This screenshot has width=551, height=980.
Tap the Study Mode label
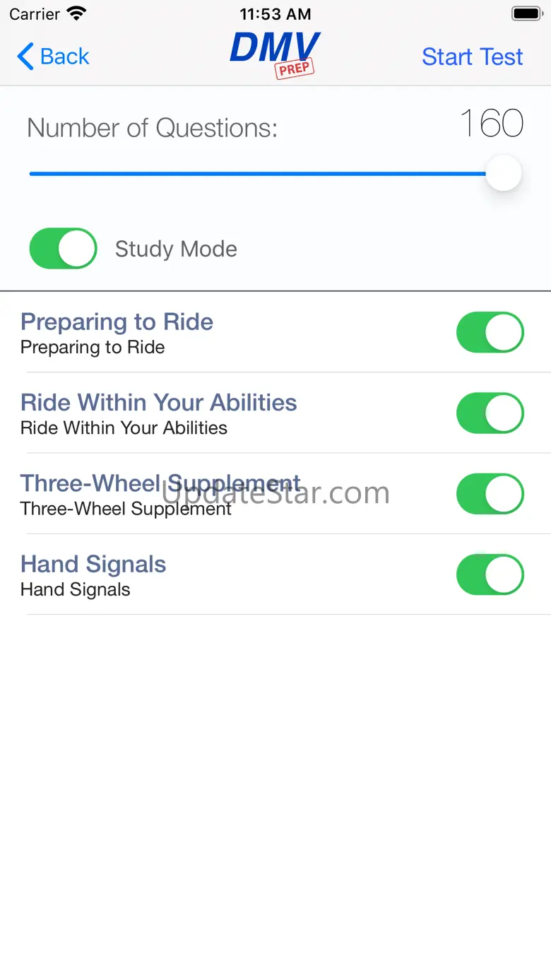coord(176,249)
